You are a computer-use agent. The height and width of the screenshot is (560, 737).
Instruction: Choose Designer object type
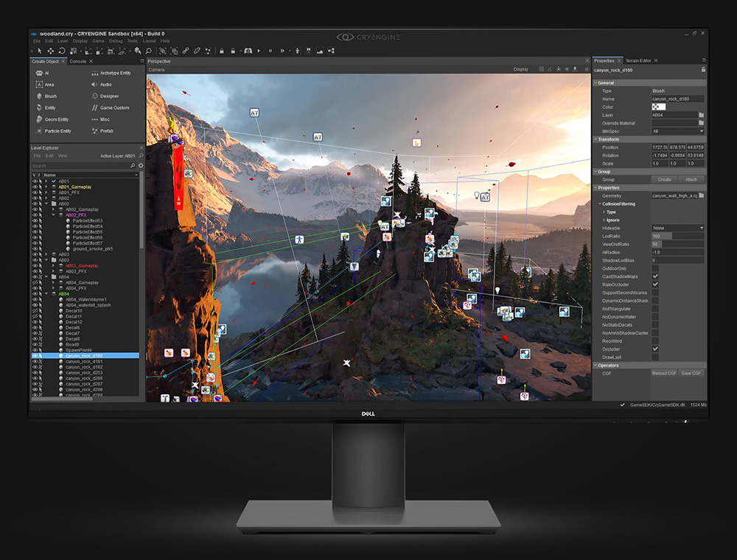(105, 97)
